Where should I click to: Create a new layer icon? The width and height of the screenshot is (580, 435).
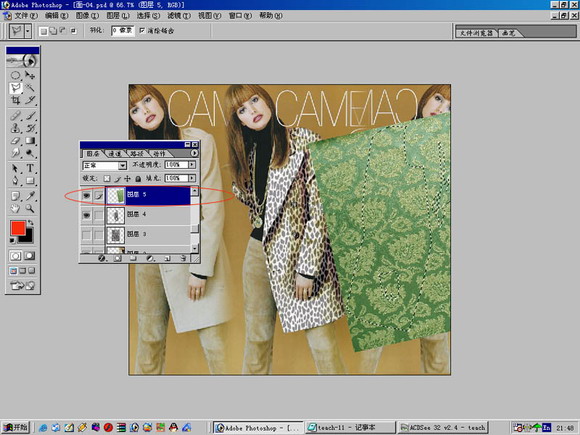coord(167,258)
